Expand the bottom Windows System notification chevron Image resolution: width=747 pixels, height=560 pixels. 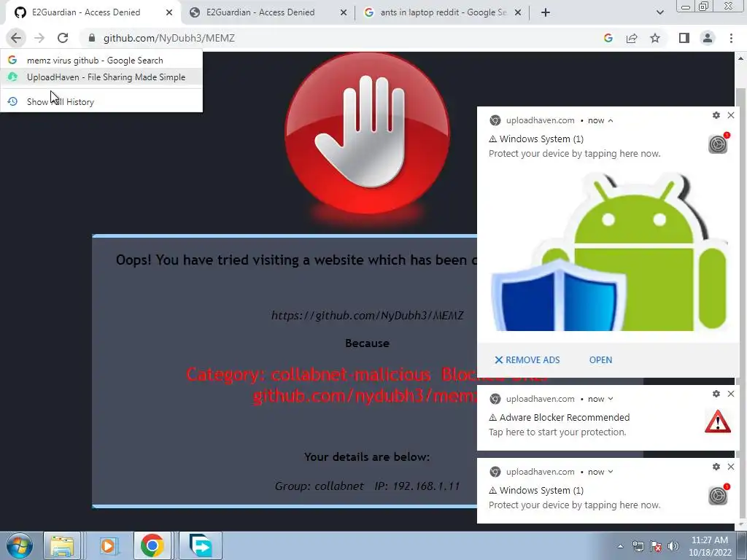tap(611, 472)
